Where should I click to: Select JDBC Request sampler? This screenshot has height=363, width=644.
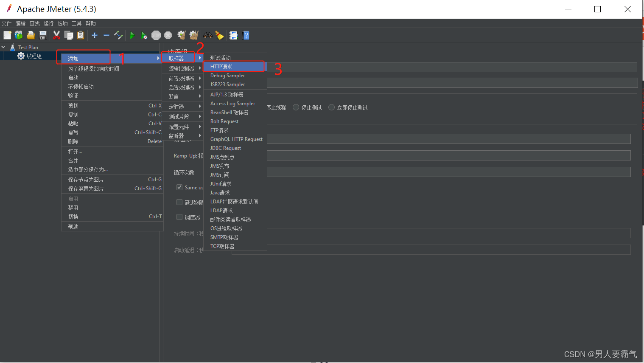[235, 148]
